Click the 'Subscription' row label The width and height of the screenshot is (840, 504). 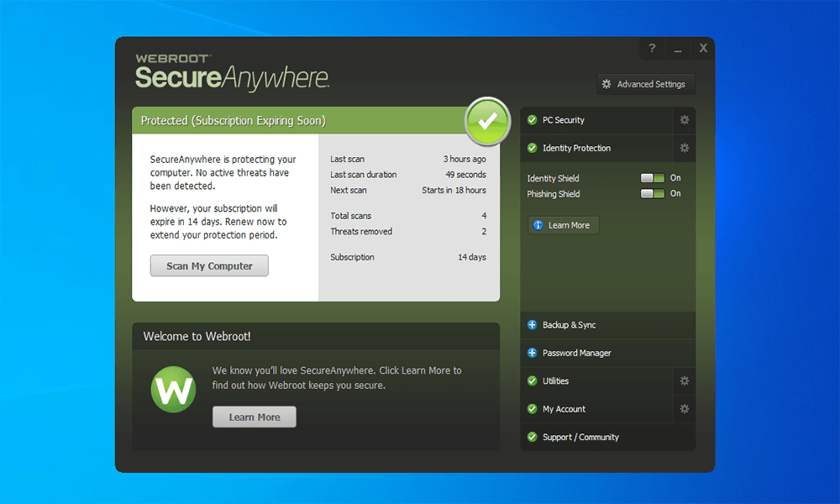tap(352, 257)
